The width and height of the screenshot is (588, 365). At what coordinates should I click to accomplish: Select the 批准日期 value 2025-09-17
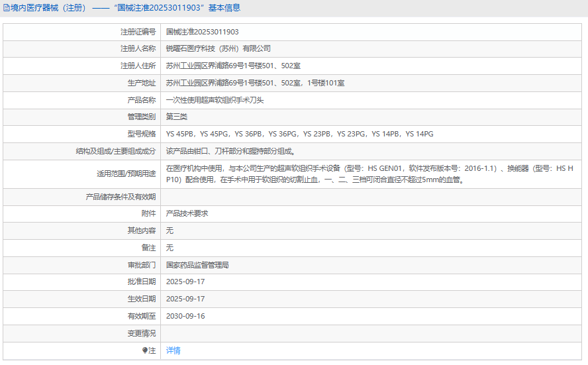[185, 282]
